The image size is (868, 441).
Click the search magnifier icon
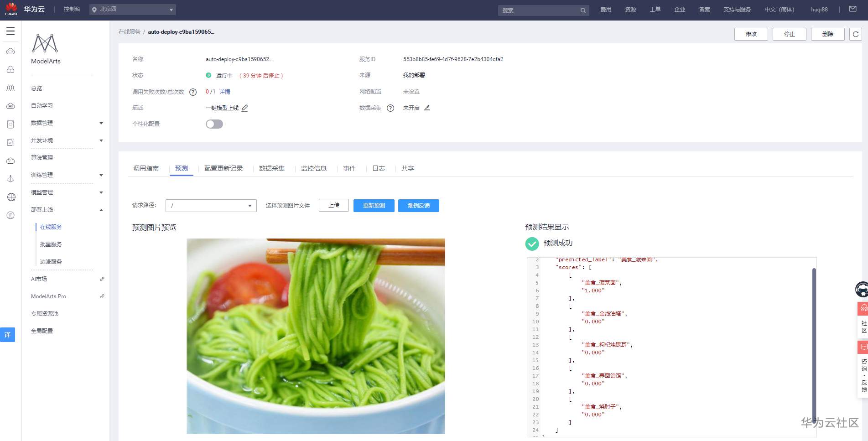tap(583, 10)
